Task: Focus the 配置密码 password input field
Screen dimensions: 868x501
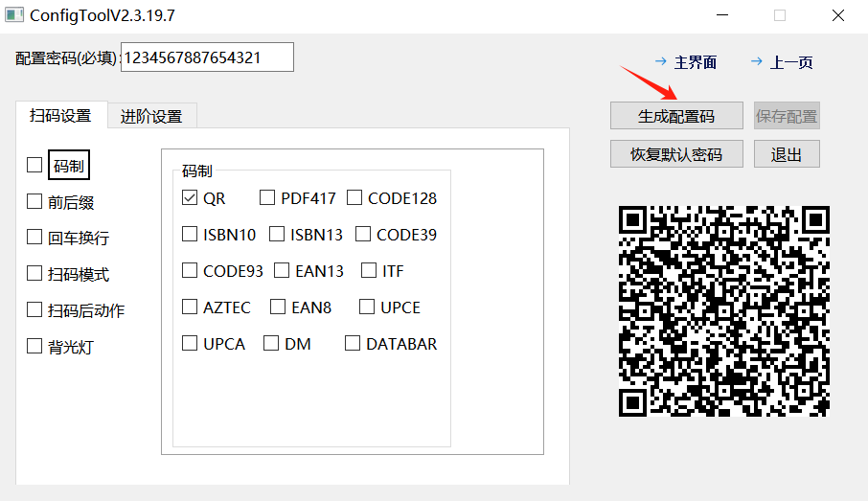Action: (x=207, y=57)
